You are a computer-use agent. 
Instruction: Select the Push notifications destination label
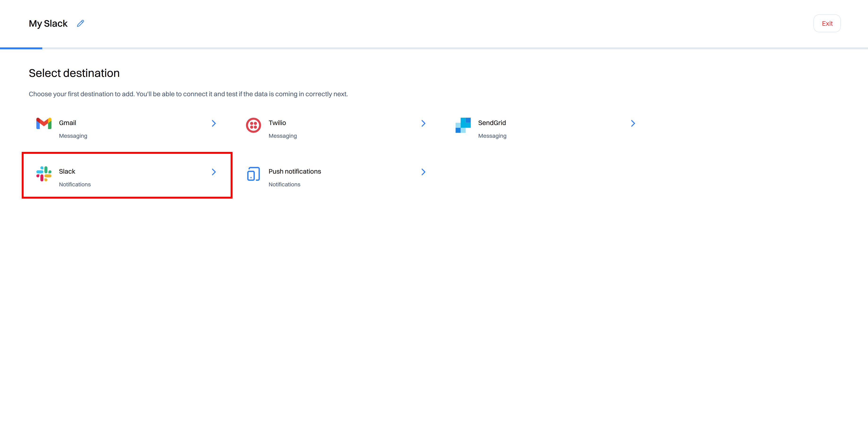tap(295, 171)
